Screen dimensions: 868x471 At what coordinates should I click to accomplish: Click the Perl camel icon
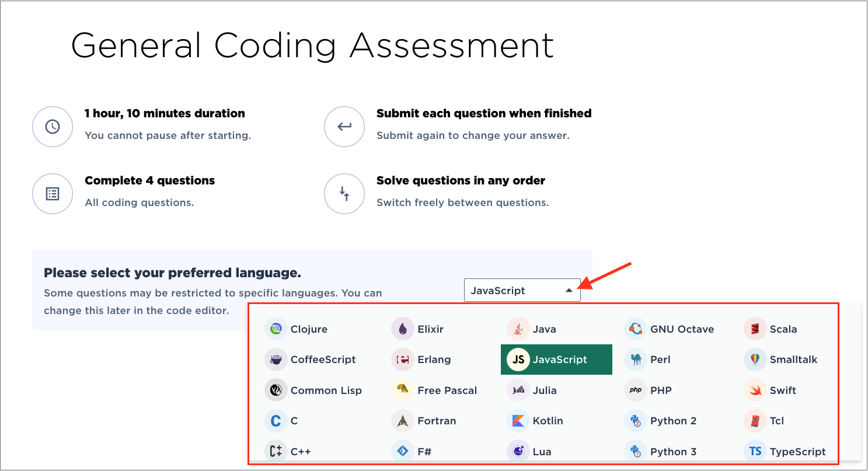635,360
